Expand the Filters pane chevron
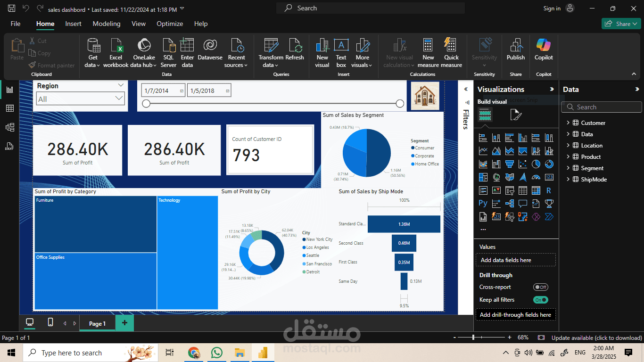This screenshot has height=362, width=644. click(466, 89)
